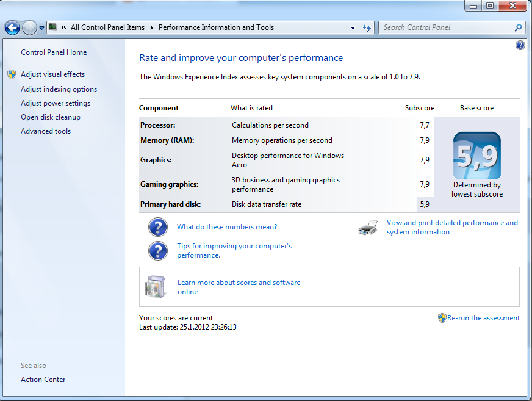
Task: Click shield icon next to Re-run the assessment
Action: pyautogui.click(x=442, y=318)
